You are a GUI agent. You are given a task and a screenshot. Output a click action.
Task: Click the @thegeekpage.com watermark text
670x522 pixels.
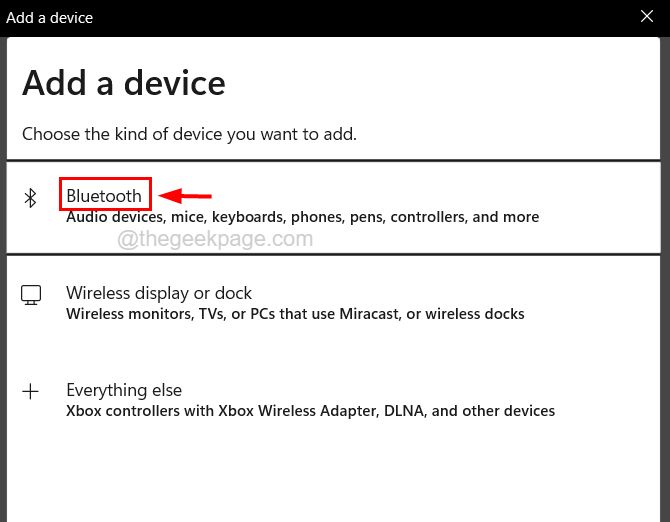point(215,240)
